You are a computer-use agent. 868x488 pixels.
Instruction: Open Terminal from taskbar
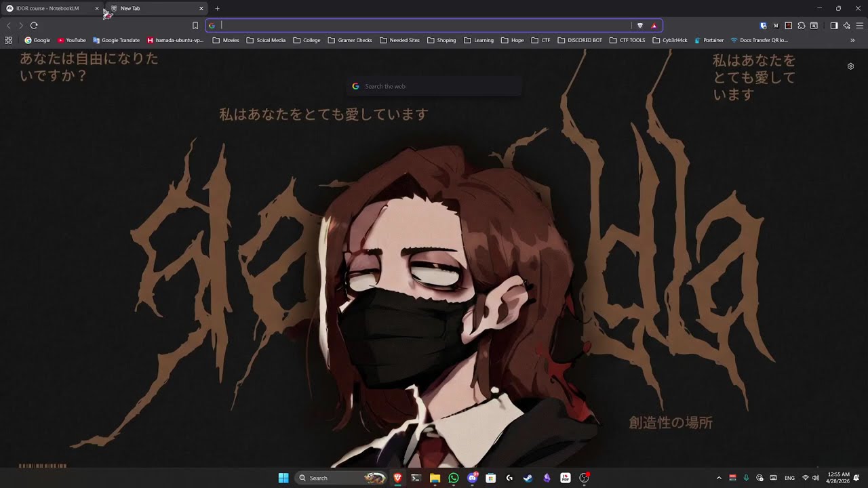click(x=416, y=478)
